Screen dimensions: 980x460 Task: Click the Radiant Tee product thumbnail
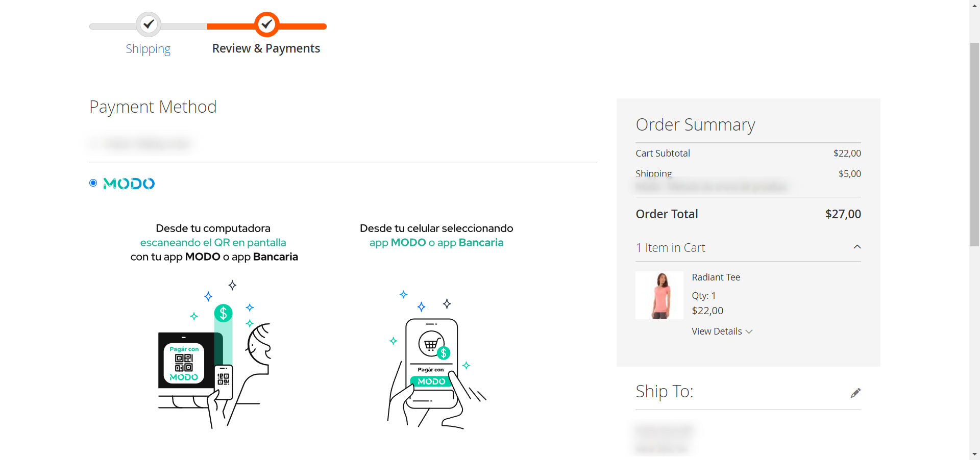coord(659,295)
